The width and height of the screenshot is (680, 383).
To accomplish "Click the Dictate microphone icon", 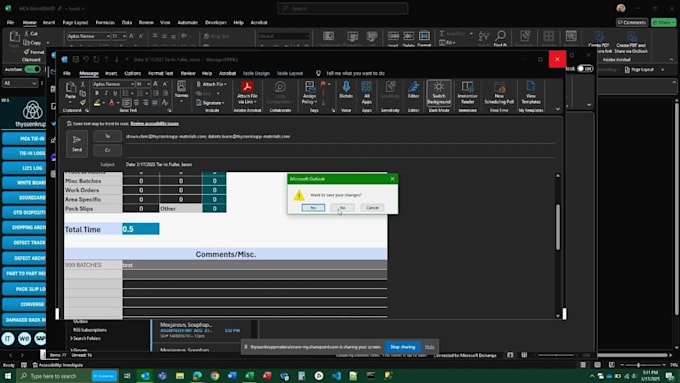I will 346,90.
